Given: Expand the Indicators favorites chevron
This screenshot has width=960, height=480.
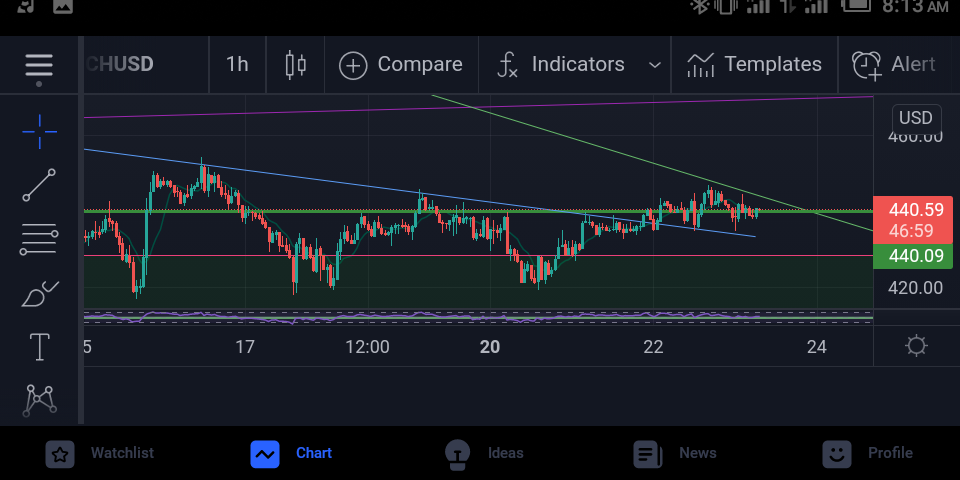Looking at the screenshot, I should point(654,65).
